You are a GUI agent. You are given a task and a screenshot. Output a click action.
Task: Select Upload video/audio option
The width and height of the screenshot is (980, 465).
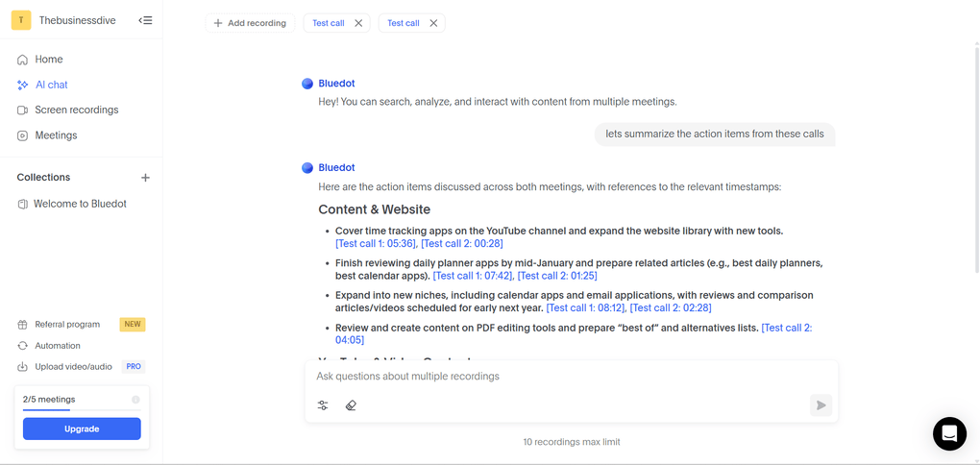pyautogui.click(x=74, y=367)
